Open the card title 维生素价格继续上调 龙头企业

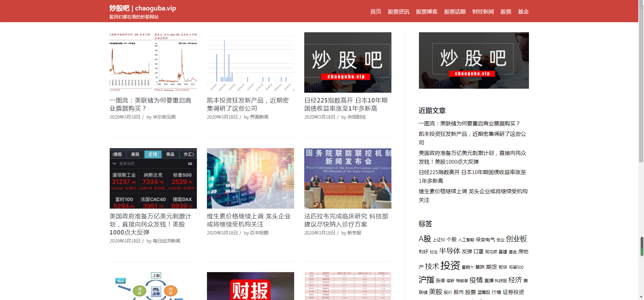(249, 220)
